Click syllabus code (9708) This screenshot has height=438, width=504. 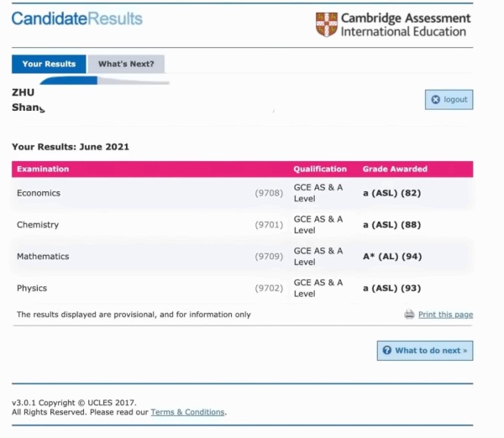point(269,193)
